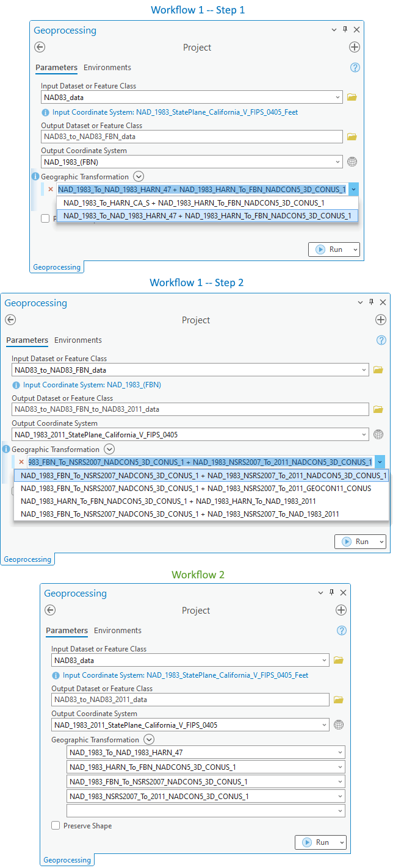The height and width of the screenshot is (868, 393).
Task: Remove transformation with red X in Step 1
Action: 51,190
